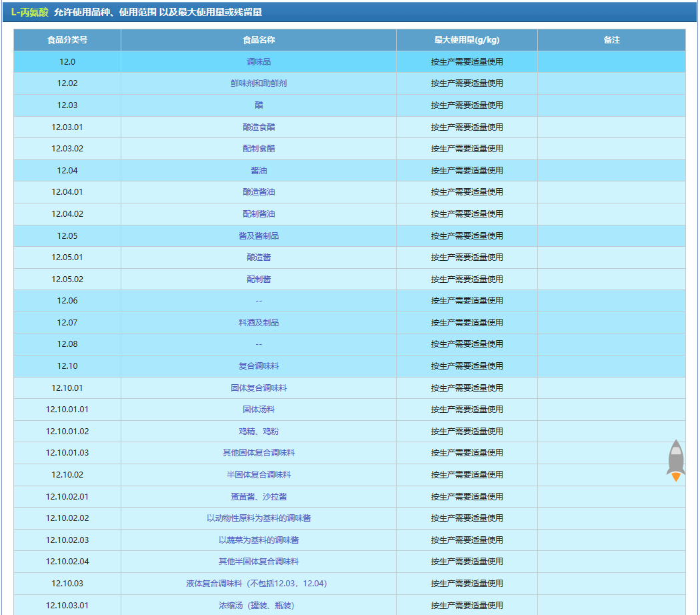Open the 复合调味料 link
Viewport: 700px width, 615px height.
pos(259,366)
